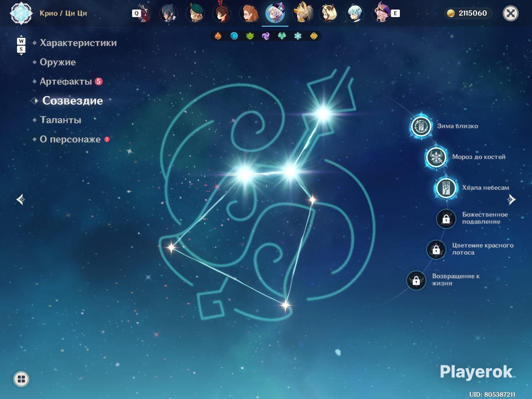Open the О персонаже section
The height and width of the screenshot is (399, 532).
(70, 139)
